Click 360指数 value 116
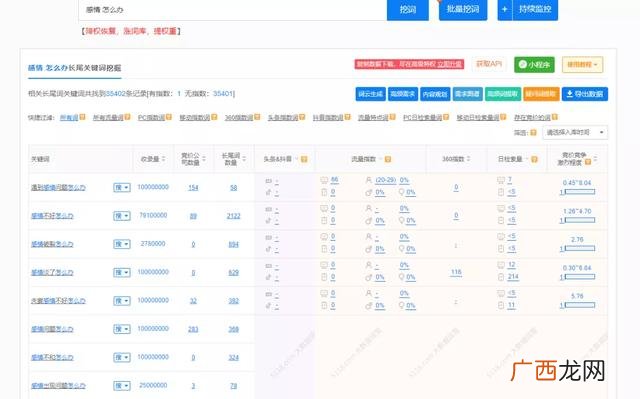The image size is (640, 399). point(456,272)
